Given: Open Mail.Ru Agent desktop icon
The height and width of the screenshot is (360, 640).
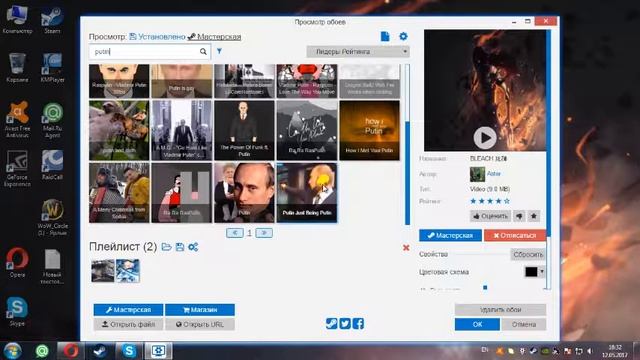Looking at the screenshot, I should pyautogui.click(x=52, y=120).
